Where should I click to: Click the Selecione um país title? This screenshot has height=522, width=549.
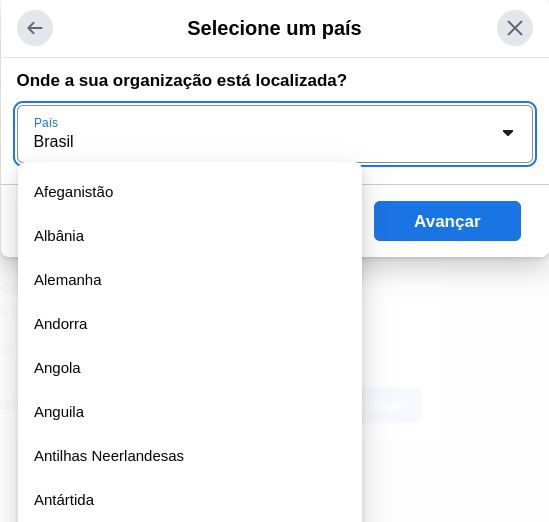274,28
